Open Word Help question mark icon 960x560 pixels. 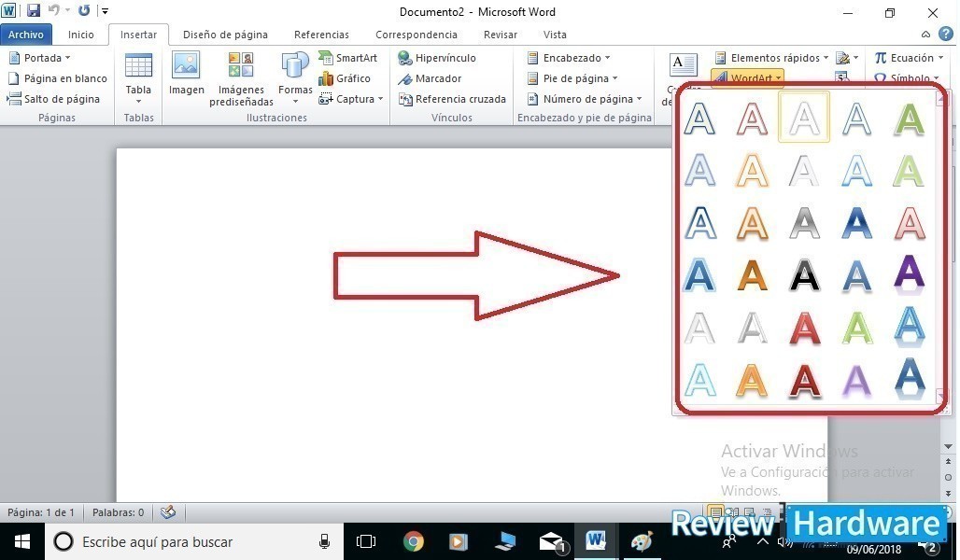tap(946, 35)
